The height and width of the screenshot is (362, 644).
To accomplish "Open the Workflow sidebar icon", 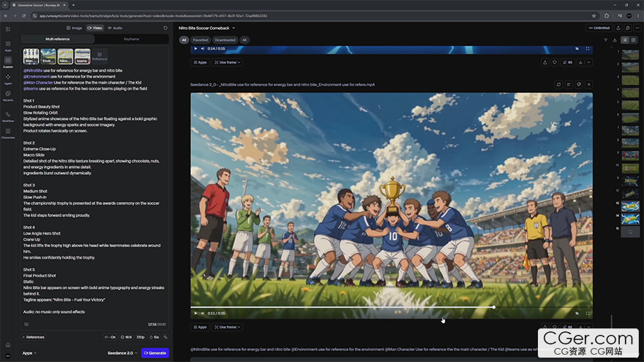I will (x=8, y=116).
